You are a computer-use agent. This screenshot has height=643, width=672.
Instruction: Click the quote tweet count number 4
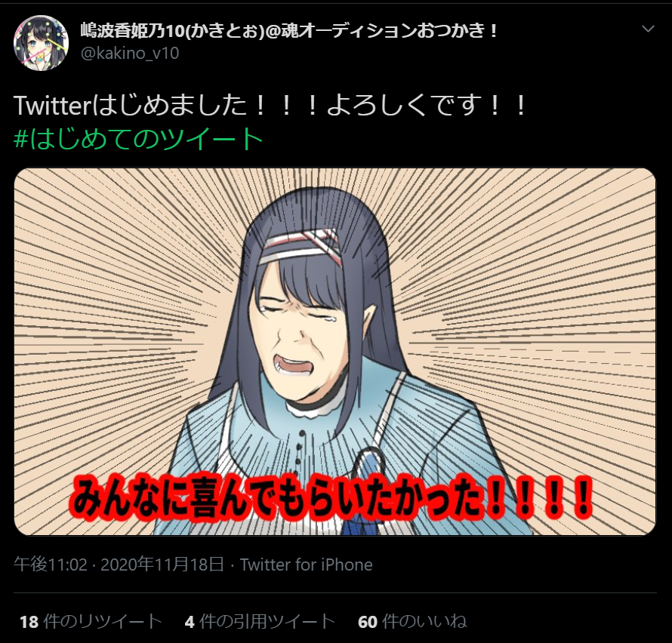pos(190,622)
